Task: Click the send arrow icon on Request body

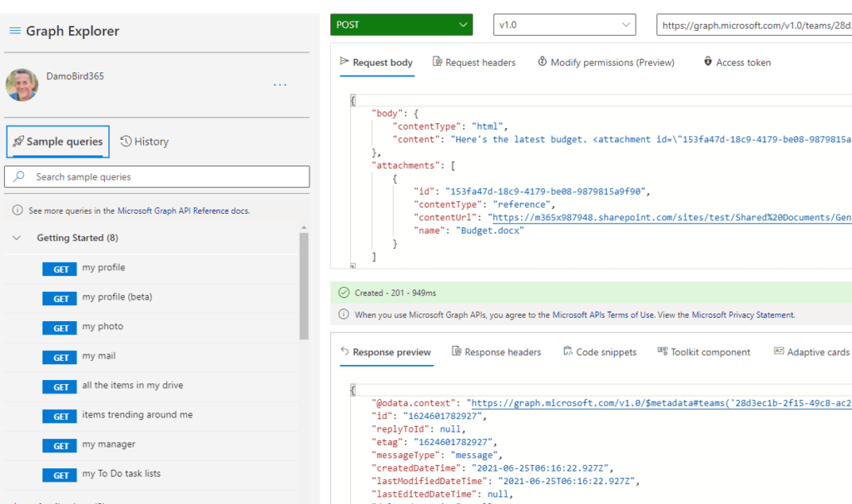Action: tap(344, 61)
